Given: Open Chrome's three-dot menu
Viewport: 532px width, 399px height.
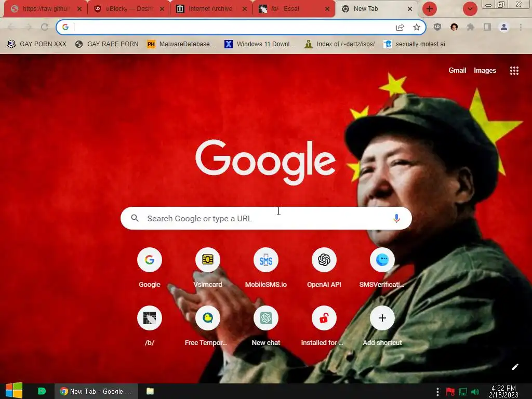Looking at the screenshot, I should 521,27.
